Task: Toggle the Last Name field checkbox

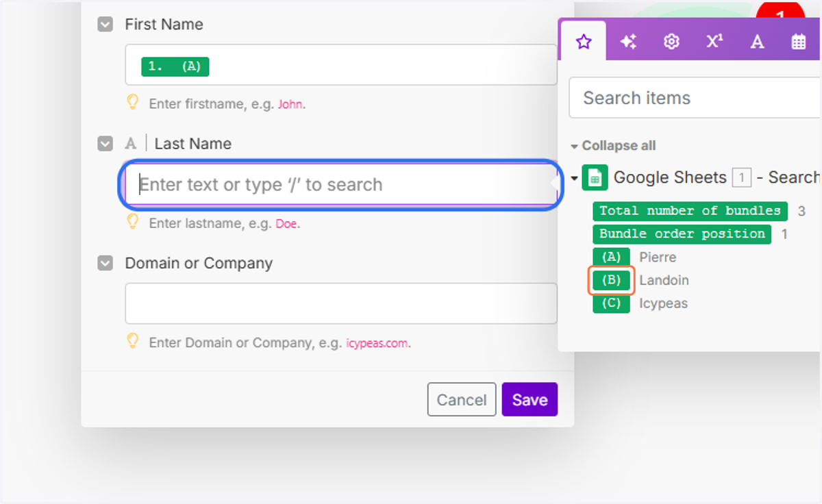Action: point(105,144)
